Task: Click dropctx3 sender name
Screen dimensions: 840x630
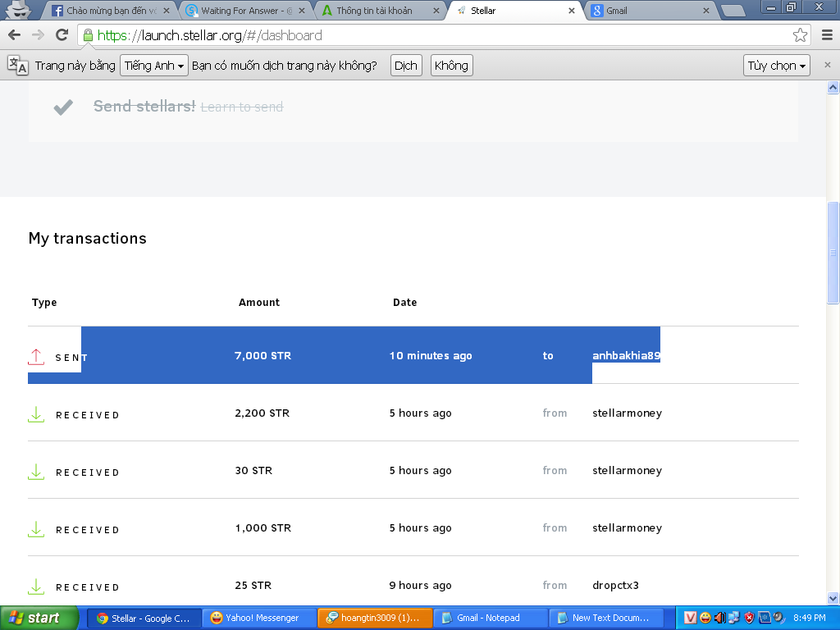Action: [615, 585]
